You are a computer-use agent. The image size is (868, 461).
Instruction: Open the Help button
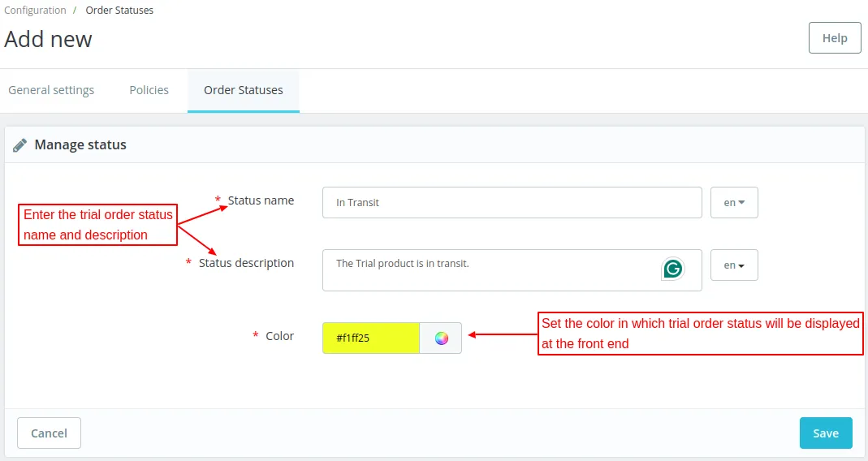[x=835, y=38]
